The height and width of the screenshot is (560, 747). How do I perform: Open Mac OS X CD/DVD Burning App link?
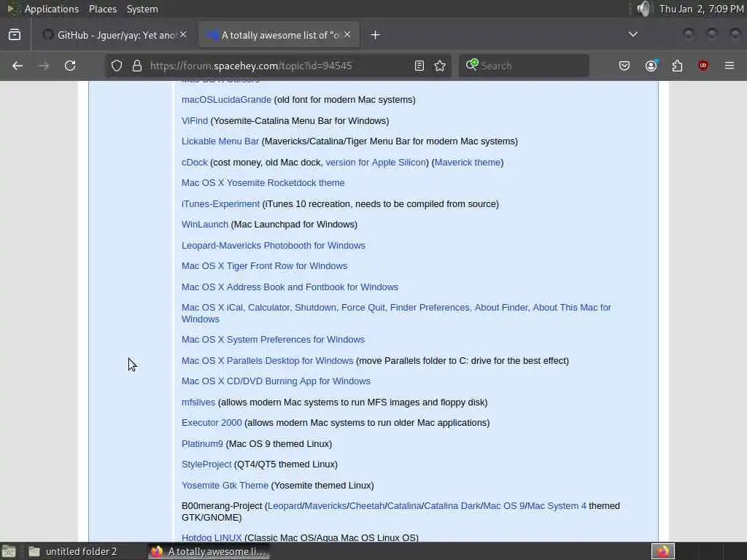pos(276,381)
